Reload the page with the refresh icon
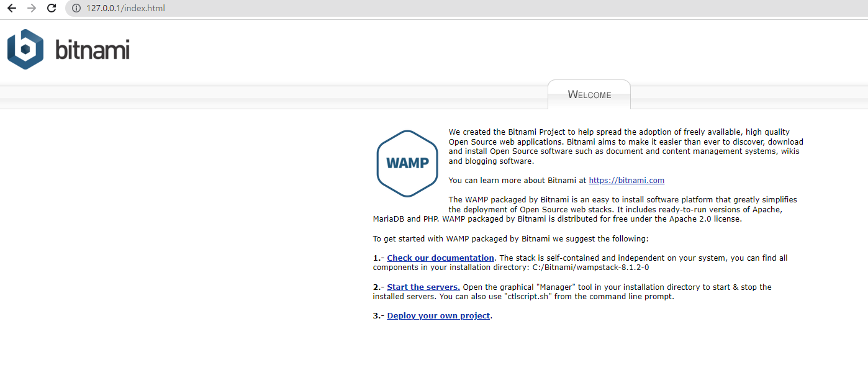The width and height of the screenshot is (868, 383). click(x=52, y=8)
